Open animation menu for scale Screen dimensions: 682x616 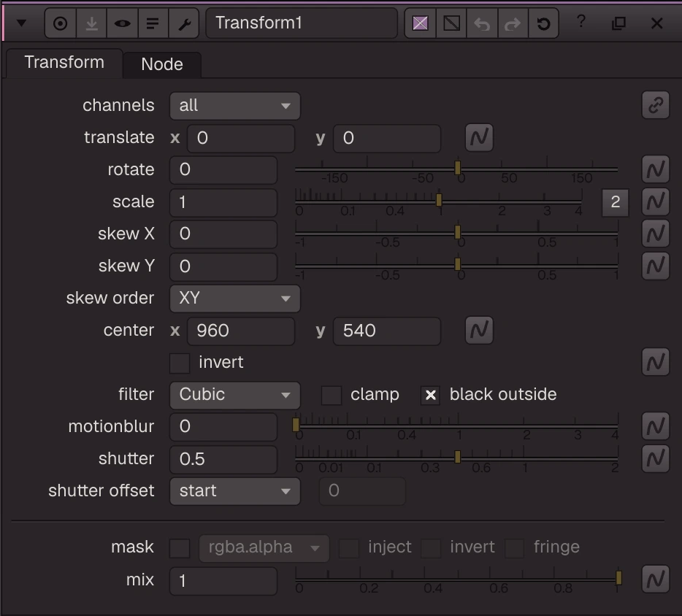coord(656,201)
